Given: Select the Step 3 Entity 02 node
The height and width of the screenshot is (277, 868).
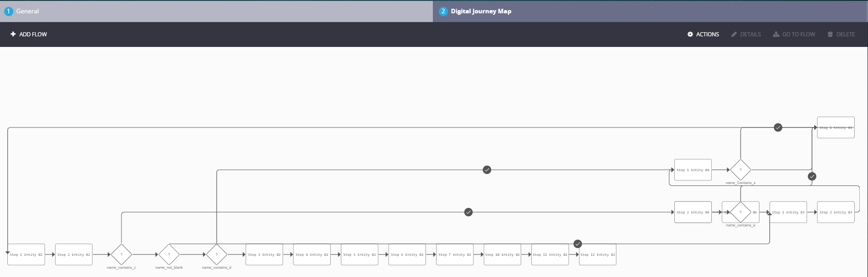Looking at the screenshot, I should [x=264, y=254].
